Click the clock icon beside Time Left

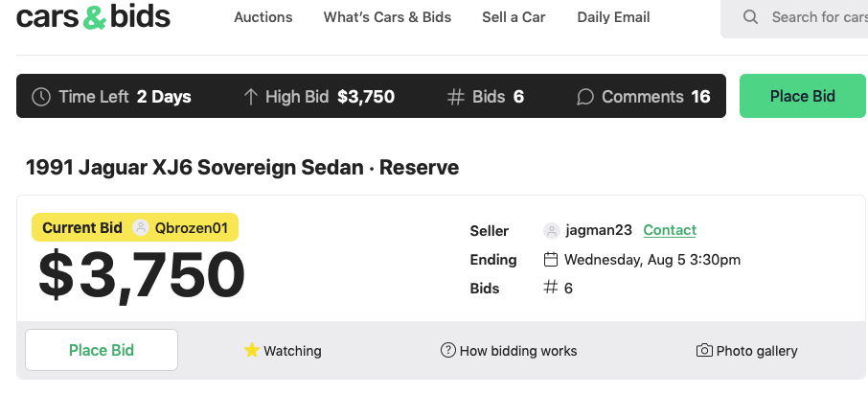click(41, 97)
